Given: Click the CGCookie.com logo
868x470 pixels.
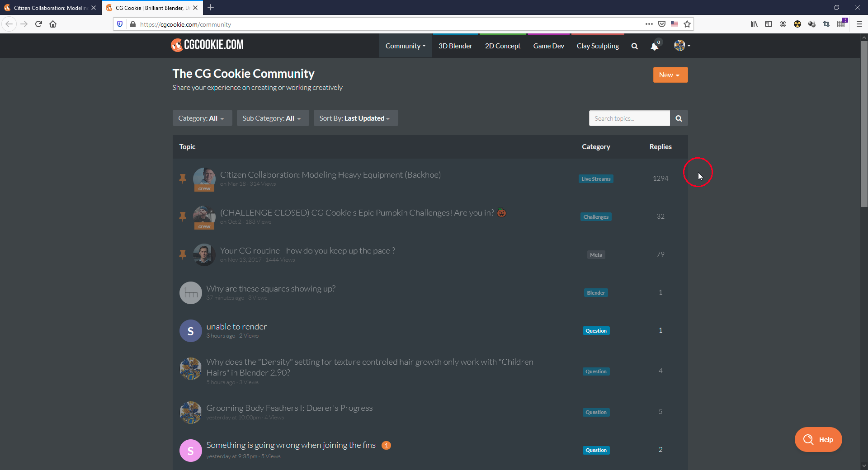Looking at the screenshot, I should click(x=207, y=45).
